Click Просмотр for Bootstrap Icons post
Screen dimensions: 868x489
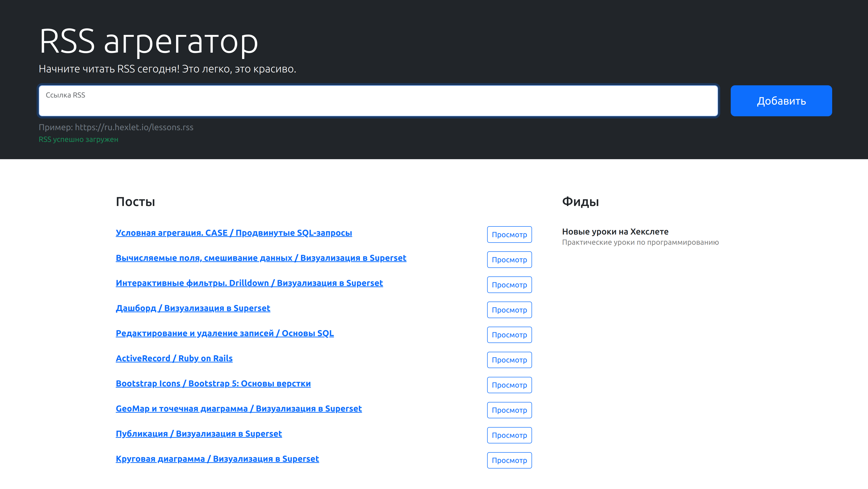tap(509, 385)
